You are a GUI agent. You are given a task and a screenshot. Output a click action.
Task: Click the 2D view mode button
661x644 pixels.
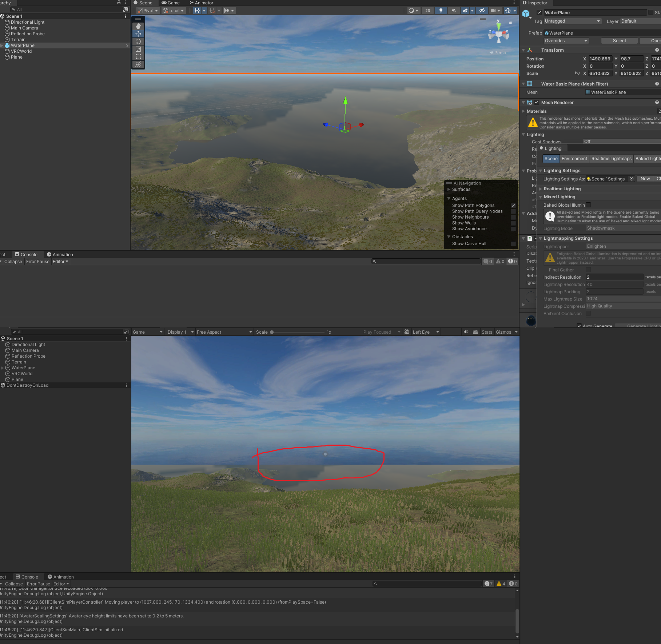click(x=428, y=11)
